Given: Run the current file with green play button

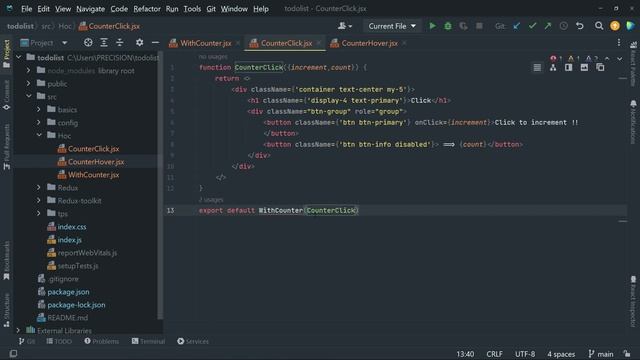Looking at the screenshot, I should coord(432,26).
